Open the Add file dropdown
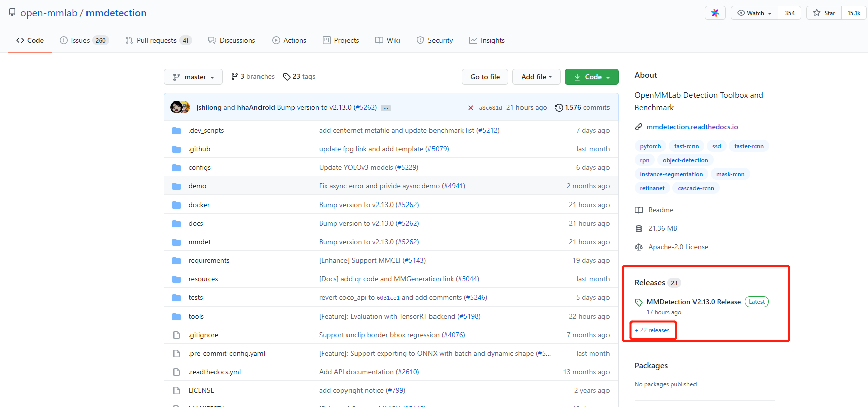Image resolution: width=868 pixels, height=407 pixels. 537,77
